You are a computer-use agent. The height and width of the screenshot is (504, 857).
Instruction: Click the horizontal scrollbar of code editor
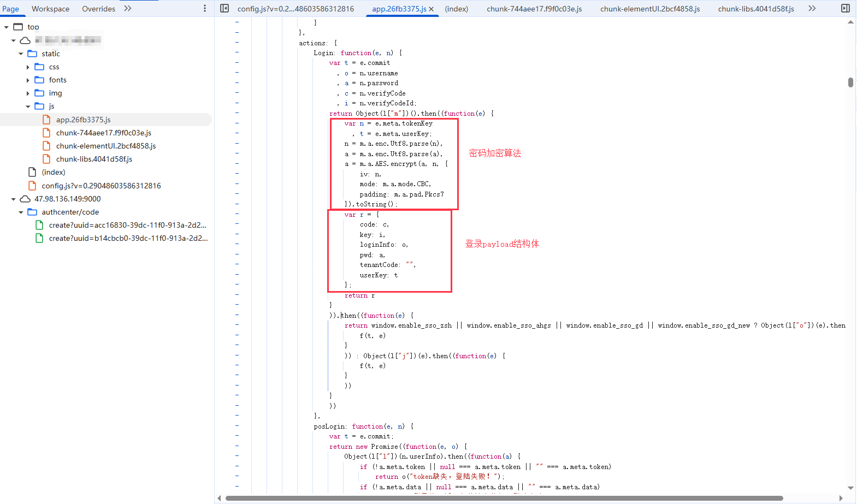point(504,498)
